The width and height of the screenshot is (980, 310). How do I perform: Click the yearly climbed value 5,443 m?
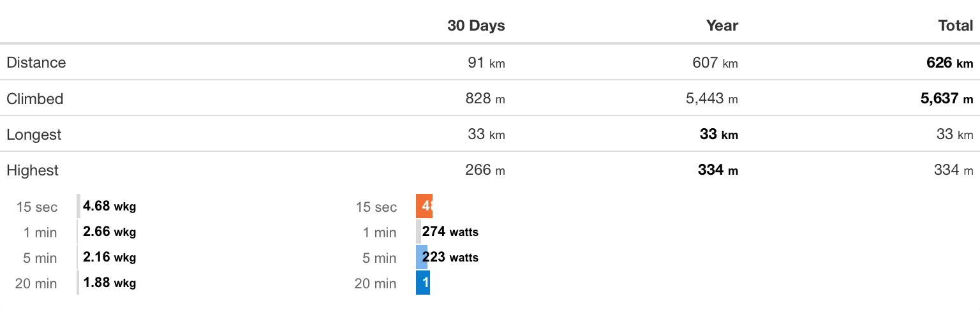(x=715, y=99)
